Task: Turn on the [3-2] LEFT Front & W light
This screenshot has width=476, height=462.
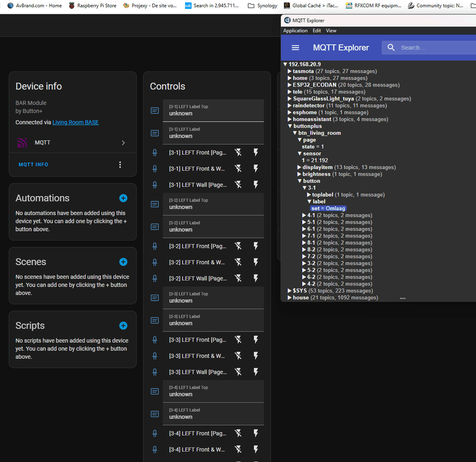Action: (256, 262)
